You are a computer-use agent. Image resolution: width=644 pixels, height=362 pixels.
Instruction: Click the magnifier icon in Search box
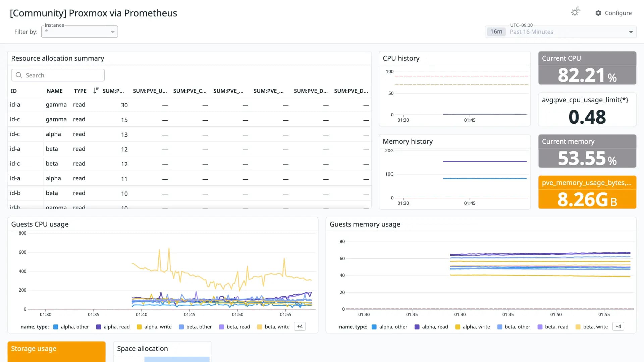[x=19, y=75]
